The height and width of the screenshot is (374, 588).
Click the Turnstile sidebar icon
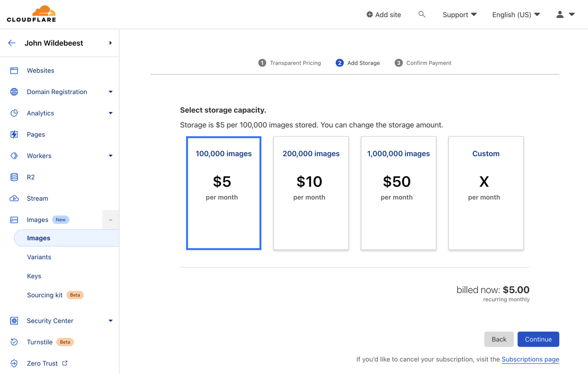click(14, 342)
